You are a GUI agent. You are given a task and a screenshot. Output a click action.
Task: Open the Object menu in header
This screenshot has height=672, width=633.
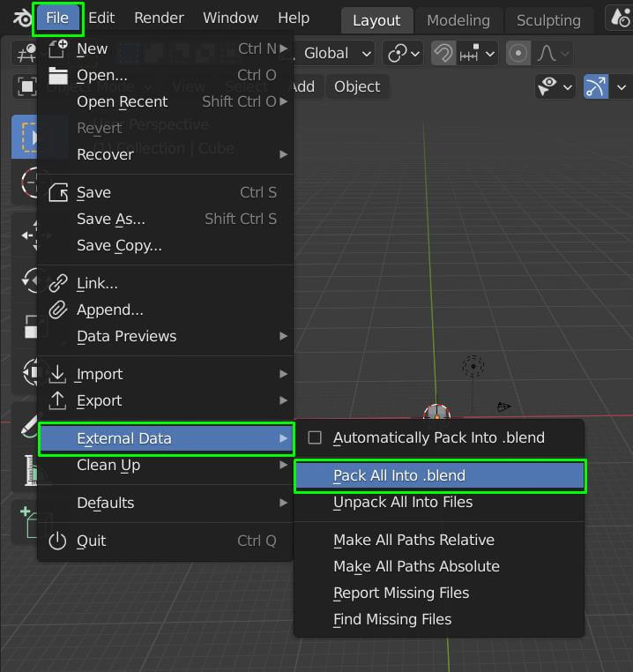coord(357,86)
